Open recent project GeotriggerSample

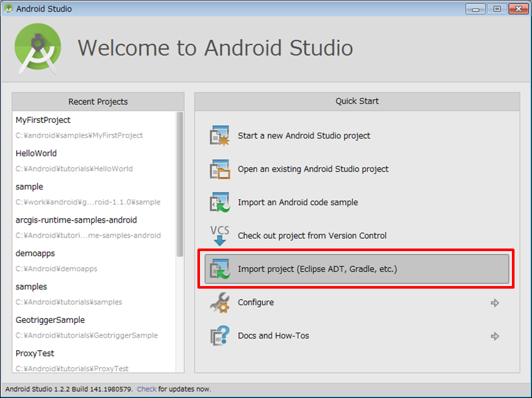[x=50, y=320]
